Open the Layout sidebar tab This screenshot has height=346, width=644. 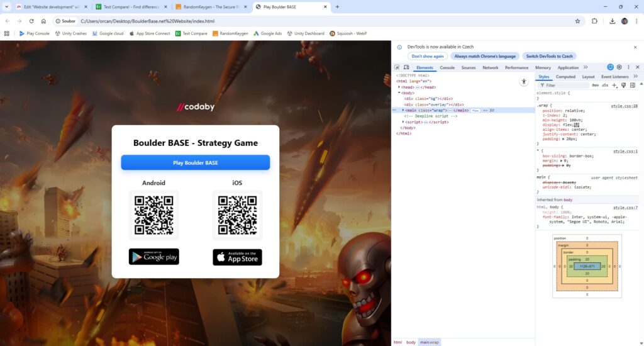click(x=588, y=76)
